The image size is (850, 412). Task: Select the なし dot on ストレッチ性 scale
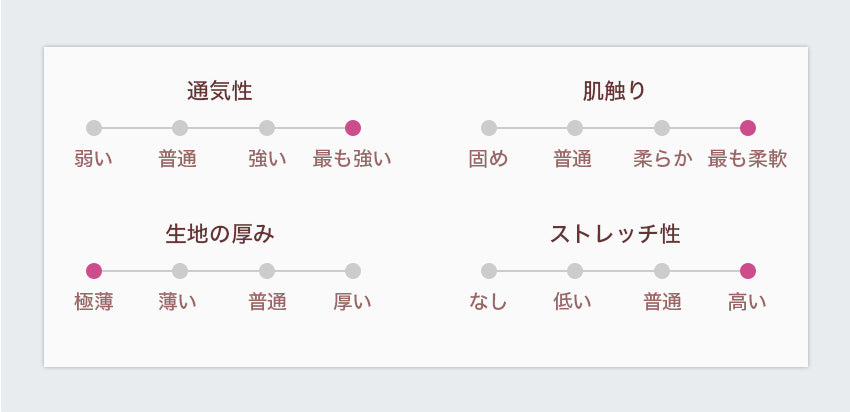coord(489,271)
